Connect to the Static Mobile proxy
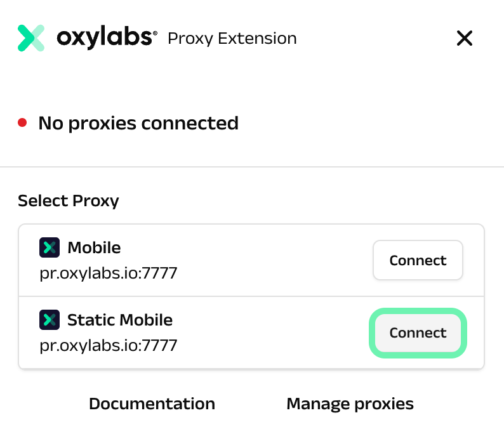The image size is (504, 434). point(418,332)
